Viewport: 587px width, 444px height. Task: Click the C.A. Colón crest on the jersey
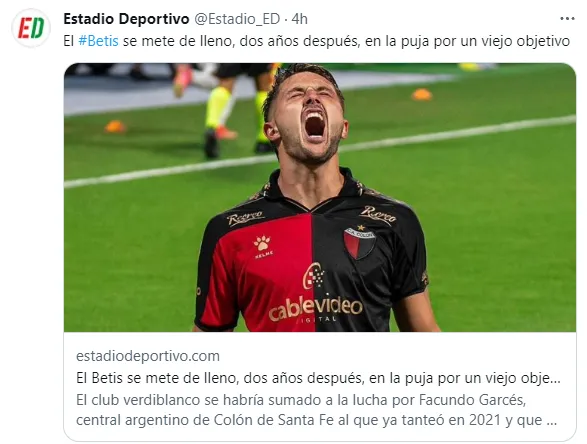click(x=359, y=242)
